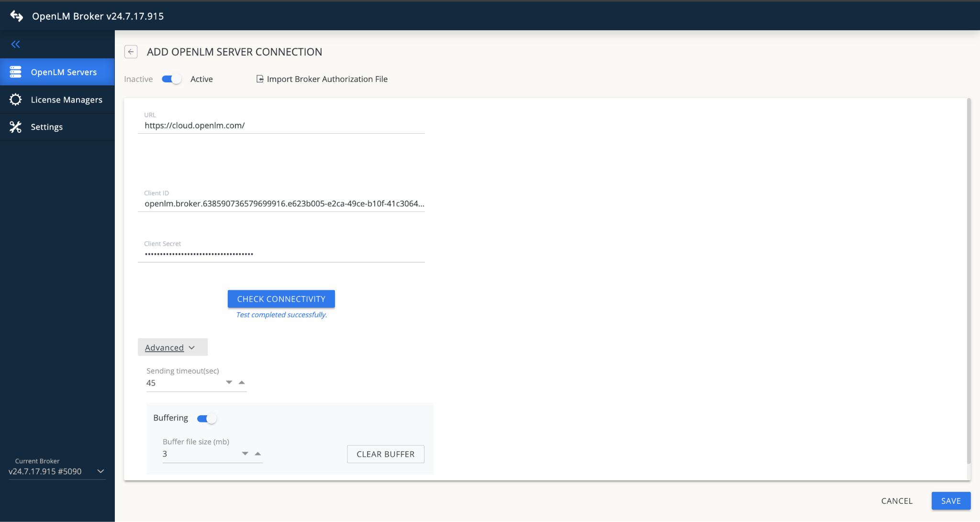The image size is (980, 522).
Task: Cancel adding the server connection
Action: point(896,500)
